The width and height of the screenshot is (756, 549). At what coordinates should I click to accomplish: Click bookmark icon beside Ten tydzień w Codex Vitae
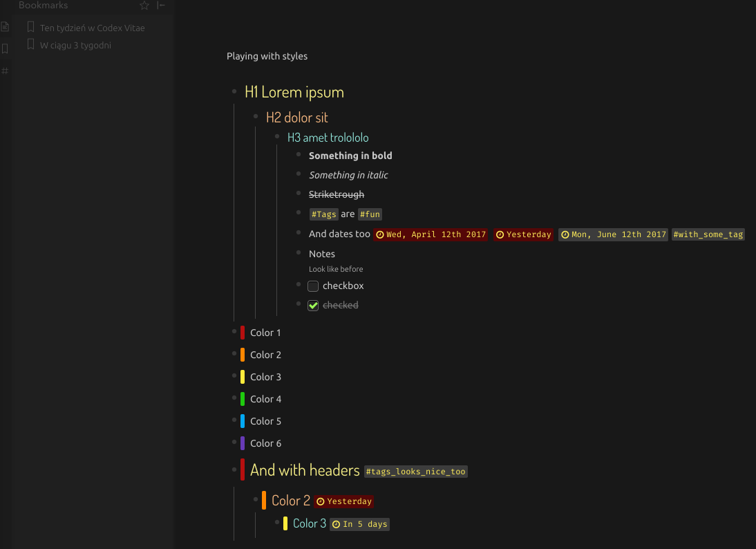click(x=30, y=28)
